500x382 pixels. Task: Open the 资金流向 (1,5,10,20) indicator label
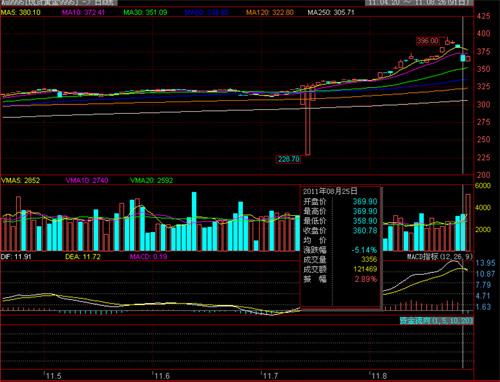436,321
